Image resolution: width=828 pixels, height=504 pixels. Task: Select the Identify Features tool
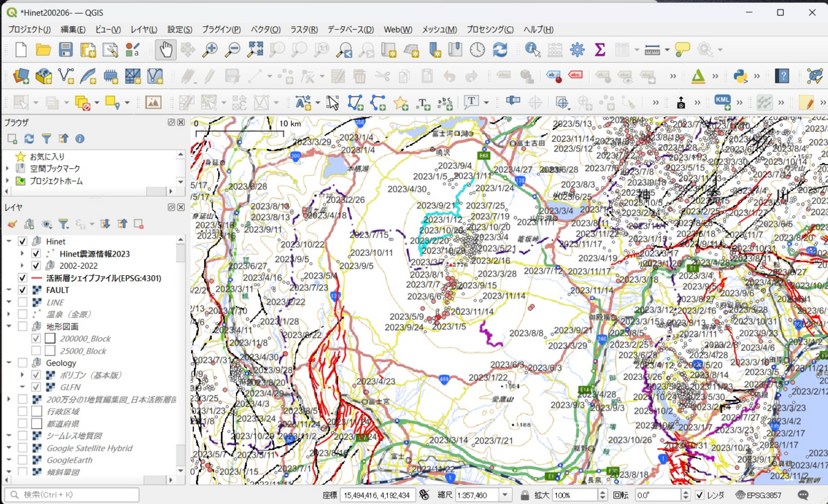pyautogui.click(x=533, y=50)
